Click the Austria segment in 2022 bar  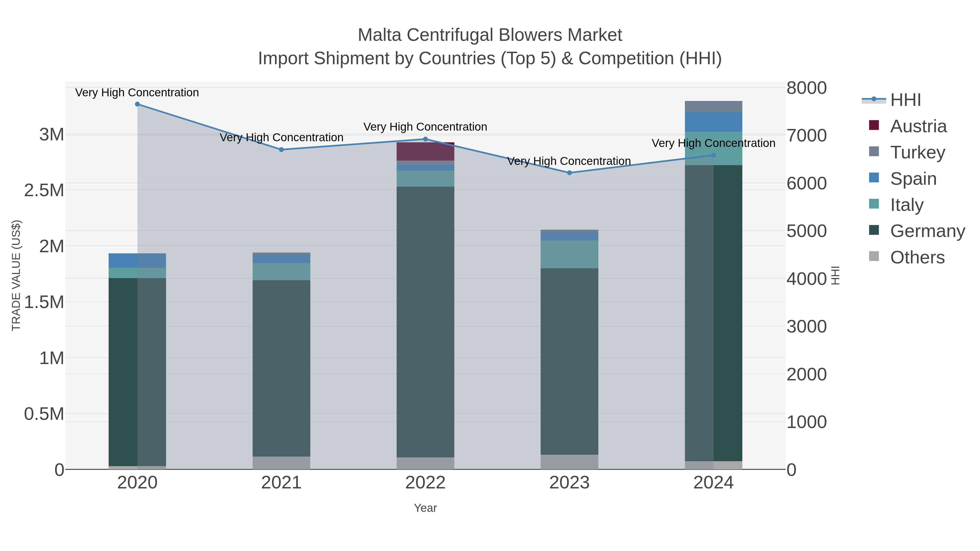coord(425,152)
